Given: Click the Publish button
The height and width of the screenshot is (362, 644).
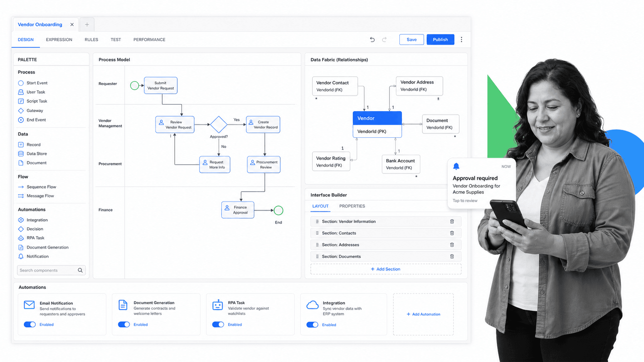Looking at the screenshot, I should pyautogui.click(x=440, y=40).
